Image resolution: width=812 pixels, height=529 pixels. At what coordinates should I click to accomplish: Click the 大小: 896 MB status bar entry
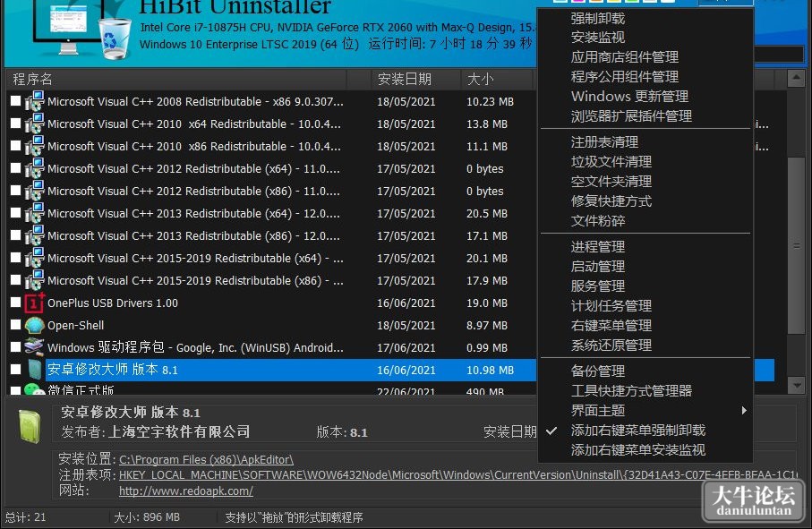click(147, 517)
